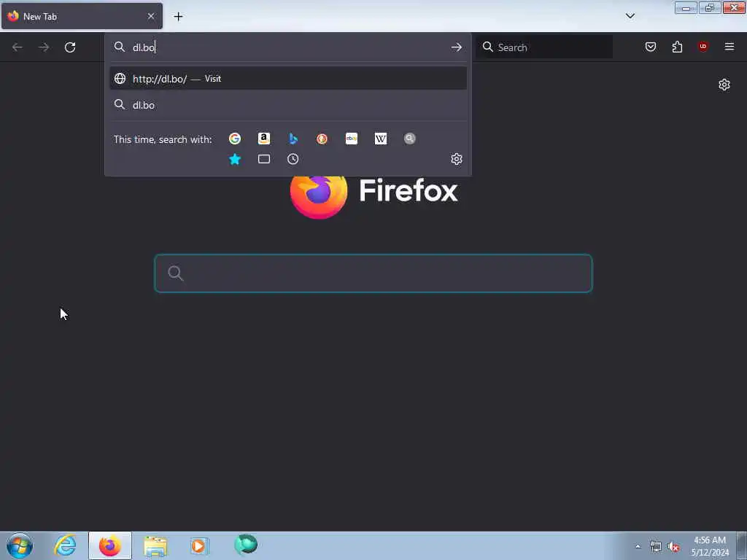Search with Bing this time
Screen dimensions: 747x560
click(293, 139)
